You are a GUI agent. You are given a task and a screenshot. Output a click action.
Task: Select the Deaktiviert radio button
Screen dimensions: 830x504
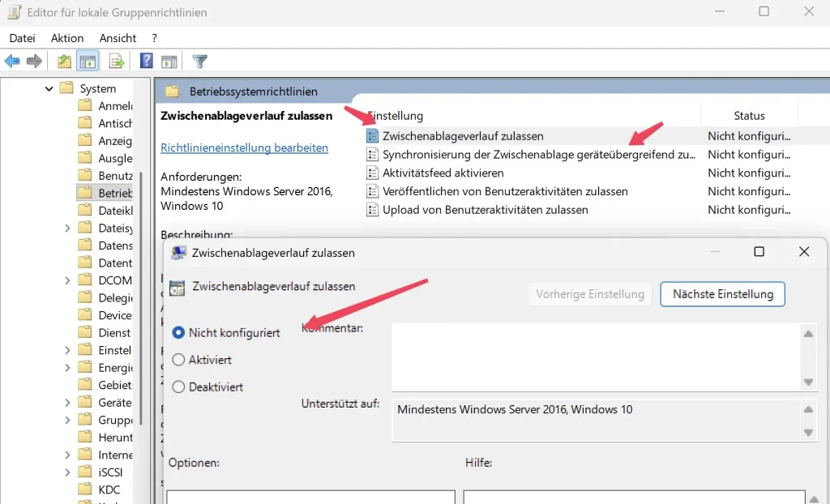point(178,387)
